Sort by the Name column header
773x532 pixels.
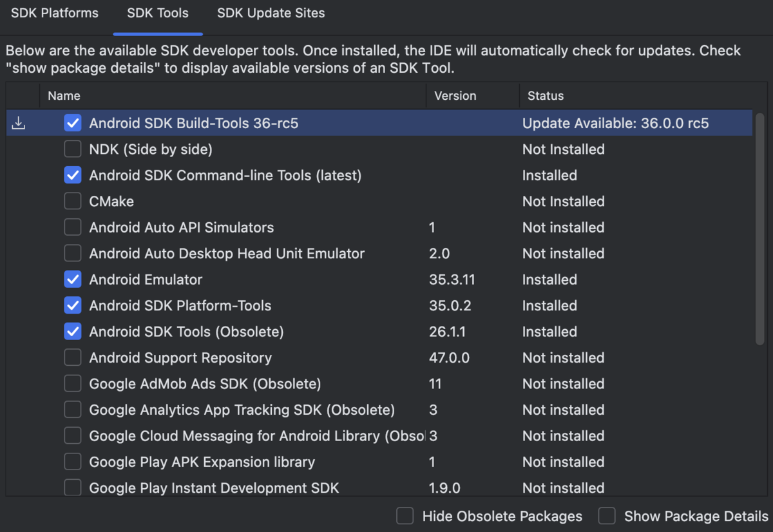[233, 96]
